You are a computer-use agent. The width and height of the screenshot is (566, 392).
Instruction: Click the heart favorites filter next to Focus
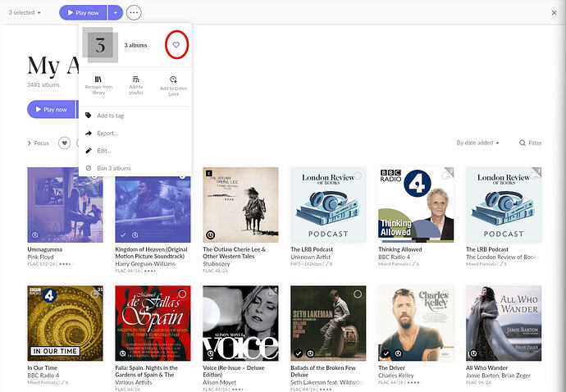pyautogui.click(x=64, y=143)
